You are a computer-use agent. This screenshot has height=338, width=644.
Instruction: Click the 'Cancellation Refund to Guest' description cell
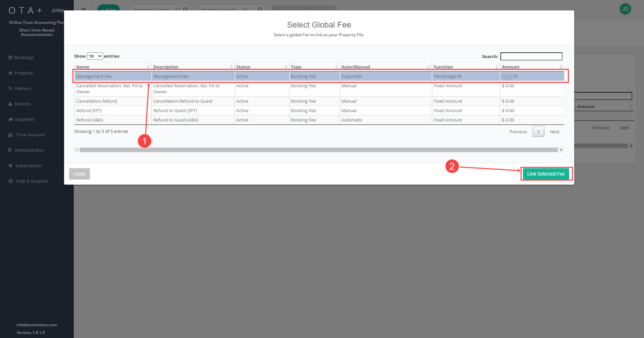pyautogui.click(x=193, y=101)
